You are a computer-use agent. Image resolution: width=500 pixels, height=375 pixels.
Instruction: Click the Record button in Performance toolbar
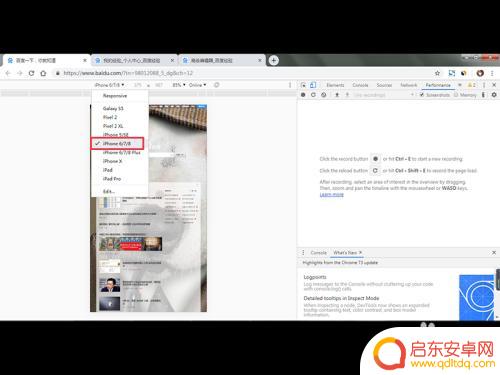pos(303,95)
